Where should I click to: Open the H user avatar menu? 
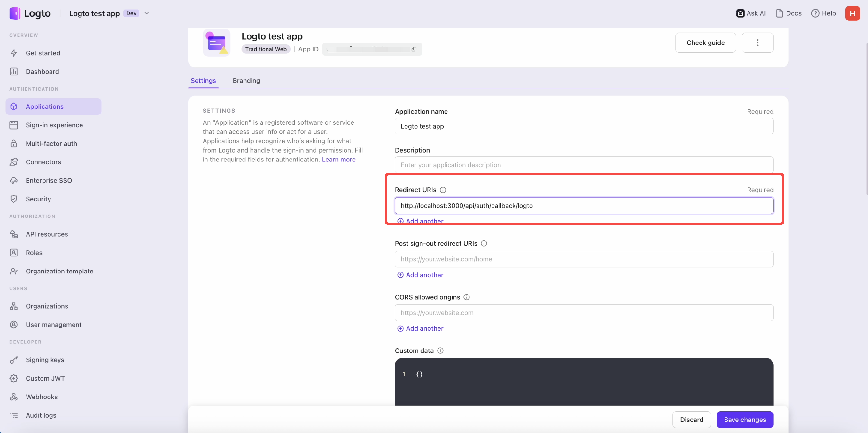point(852,13)
